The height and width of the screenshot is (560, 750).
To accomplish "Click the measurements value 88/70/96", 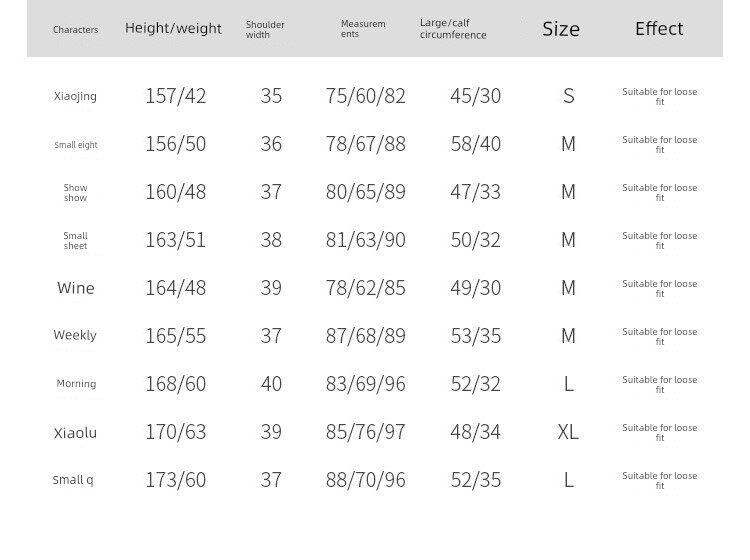I will (366, 480).
